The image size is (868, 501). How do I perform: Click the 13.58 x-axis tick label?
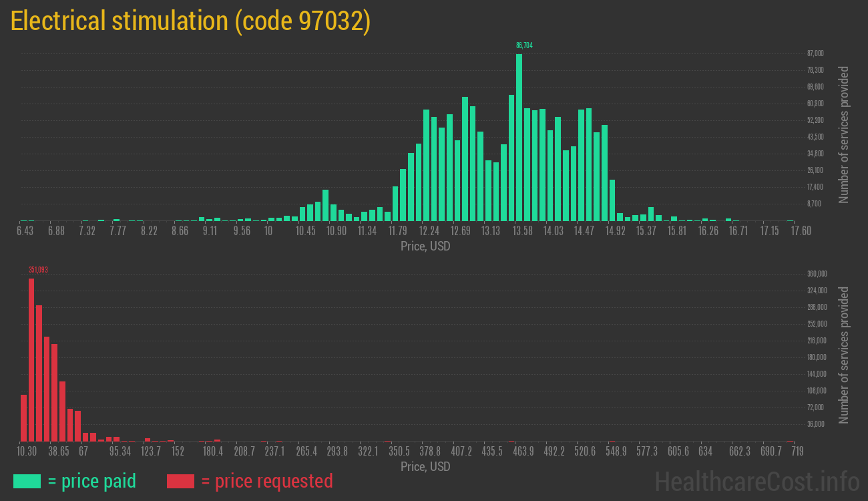(522, 230)
